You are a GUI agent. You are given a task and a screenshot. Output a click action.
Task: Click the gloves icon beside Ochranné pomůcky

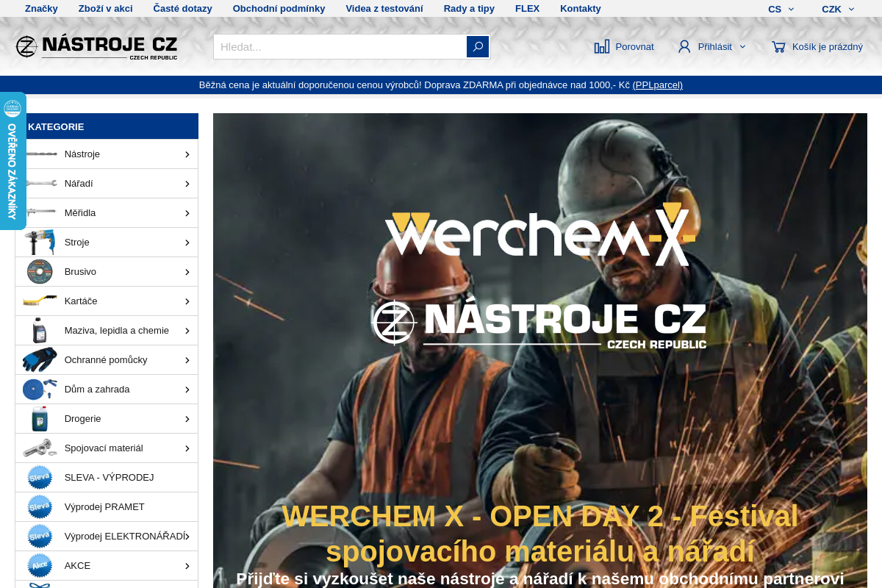point(40,360)
